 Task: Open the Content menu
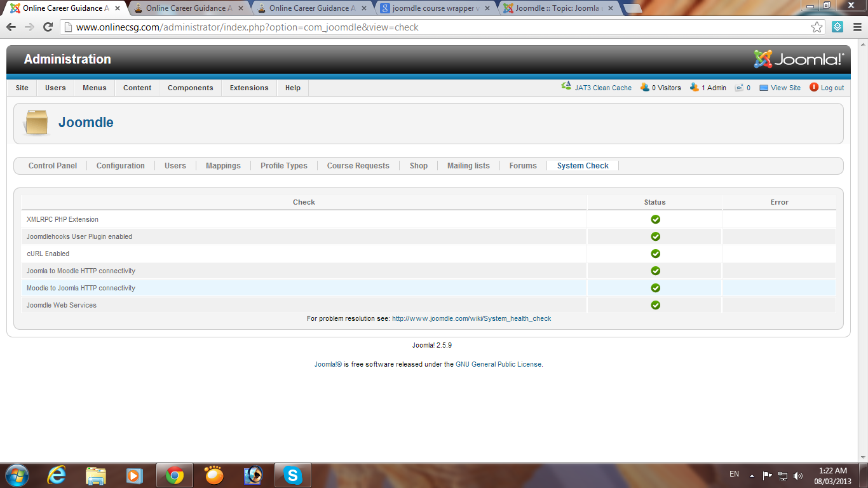(x=137, y=88)
